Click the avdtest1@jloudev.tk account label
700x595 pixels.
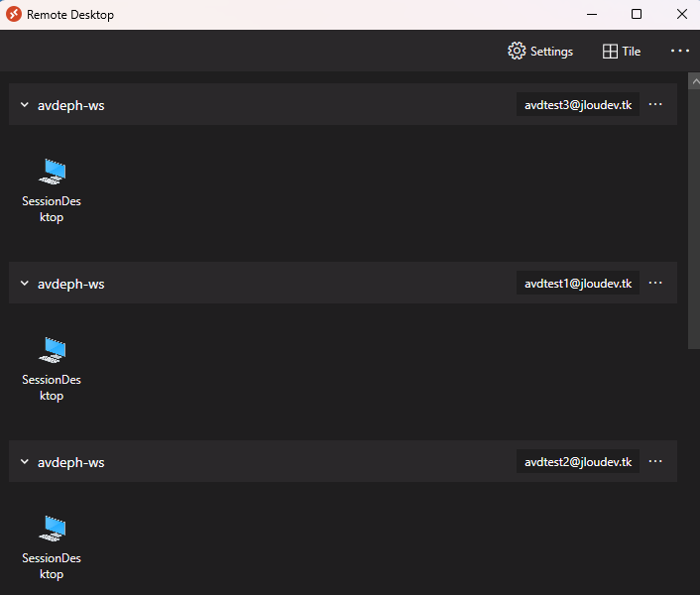click(578, 284)
